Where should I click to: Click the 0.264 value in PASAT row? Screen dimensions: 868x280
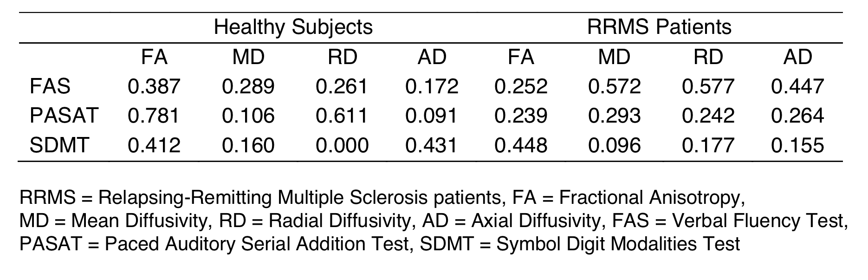(x=797, y=116)
